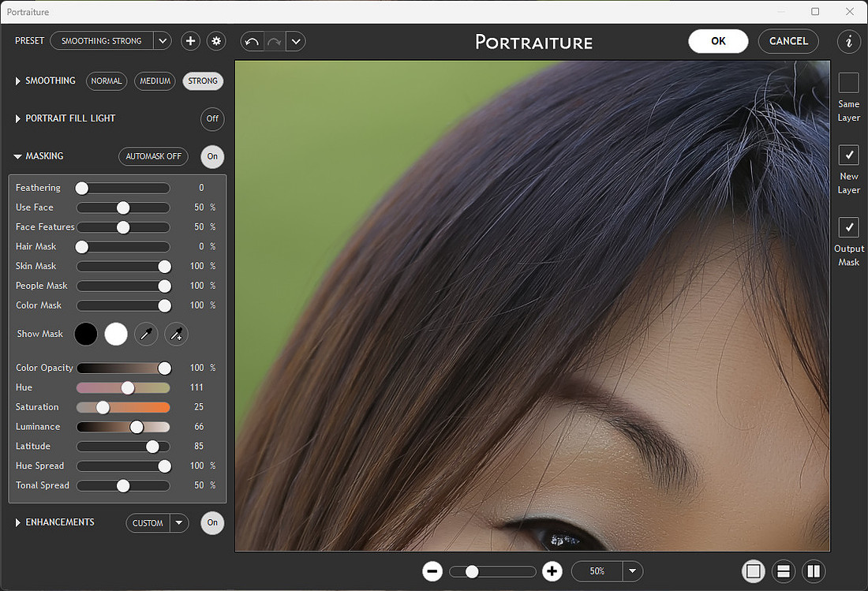Image resolution: width=868 pixels, height=591 pixels.
Task: Click the zoom slider handle
Action: click(472, 571)
